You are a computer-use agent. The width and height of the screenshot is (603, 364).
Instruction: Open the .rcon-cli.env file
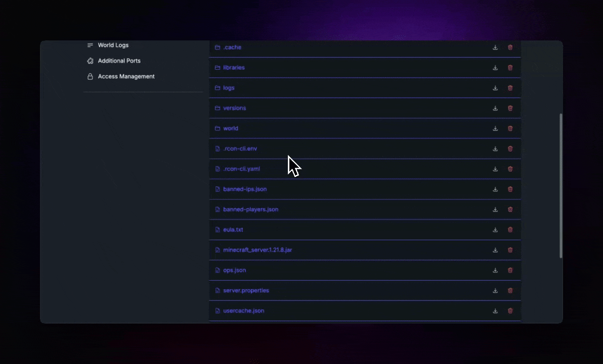240,149
